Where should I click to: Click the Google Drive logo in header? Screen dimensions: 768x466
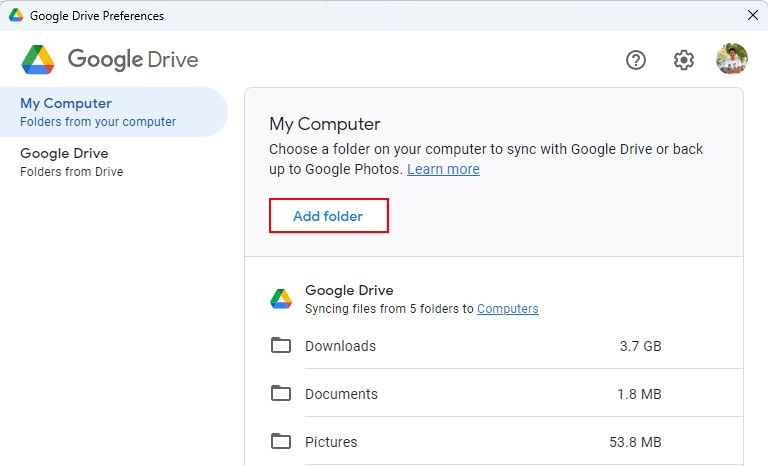(38, 60)
